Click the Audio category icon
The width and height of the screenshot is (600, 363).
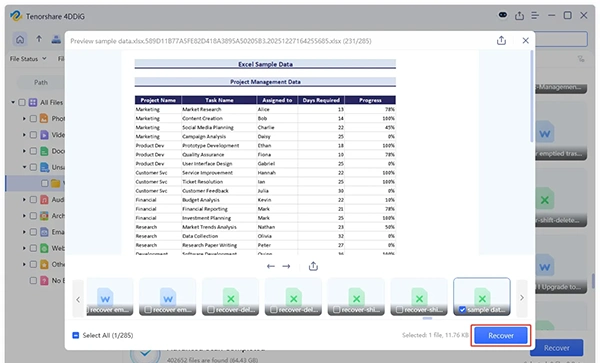point(44,200)
